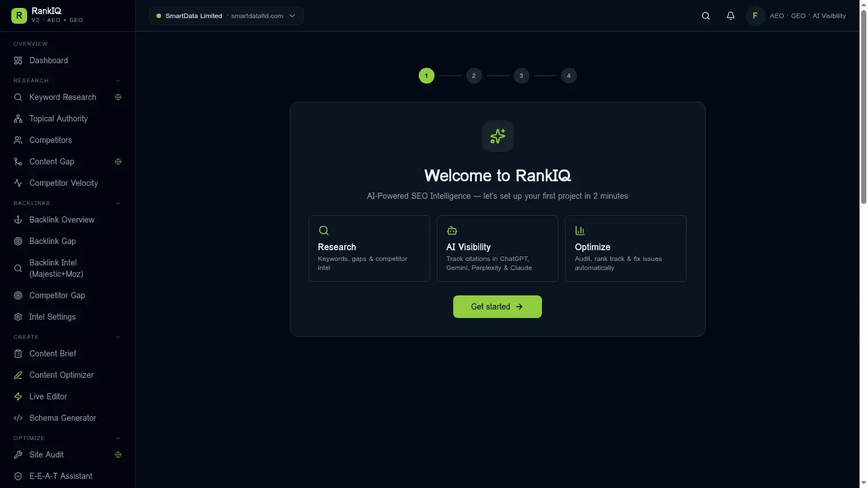
Task: Click the Welcome to RankIQ heading
Action: 498,176
